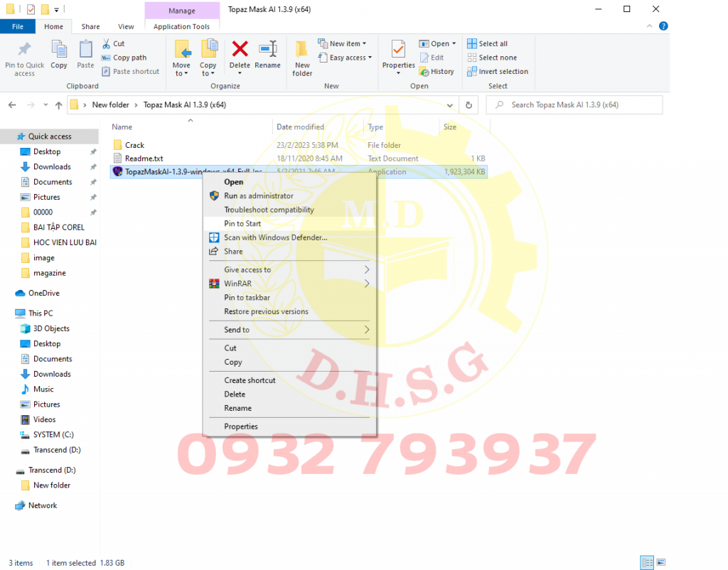
Task: Click the Paste icon in ribbon
Action: [x=85, y=49]
